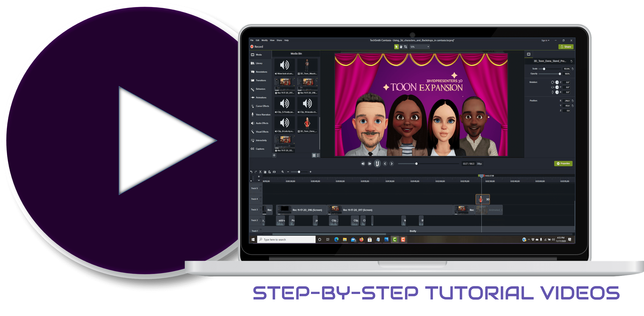Screen dimensions: 644x316
Task: Open the File menu
Action: pos(252,40)
